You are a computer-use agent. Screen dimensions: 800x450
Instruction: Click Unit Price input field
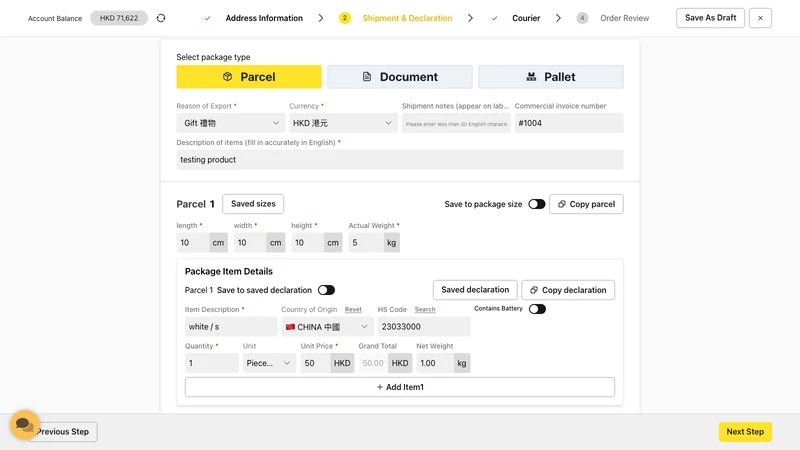pos(315,363)
